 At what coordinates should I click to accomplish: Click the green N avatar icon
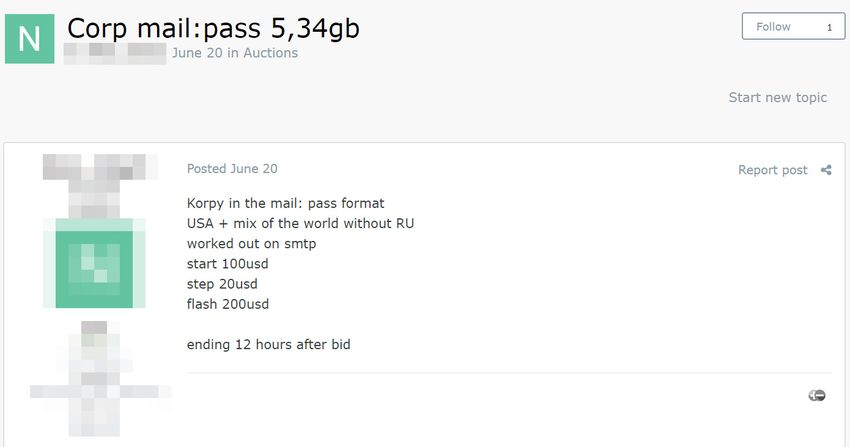tap(30, 39)
